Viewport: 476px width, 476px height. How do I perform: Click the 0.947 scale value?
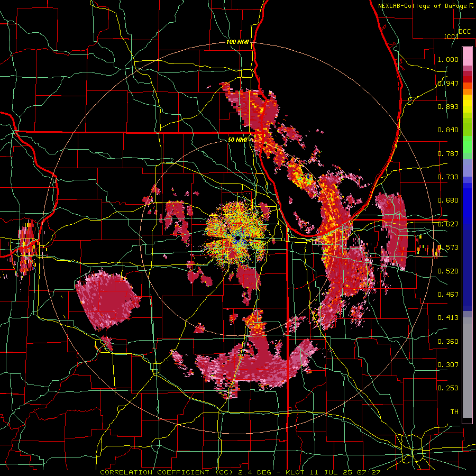[448, 83]
